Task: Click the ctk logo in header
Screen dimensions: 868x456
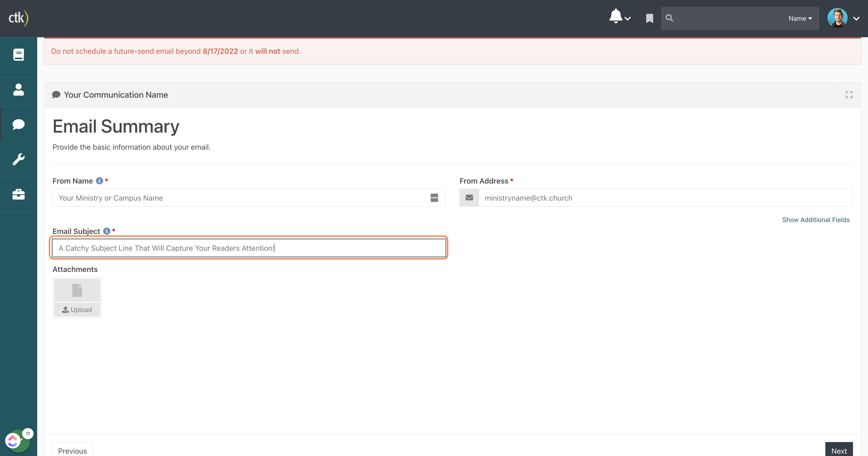Action: click(18, 18)
